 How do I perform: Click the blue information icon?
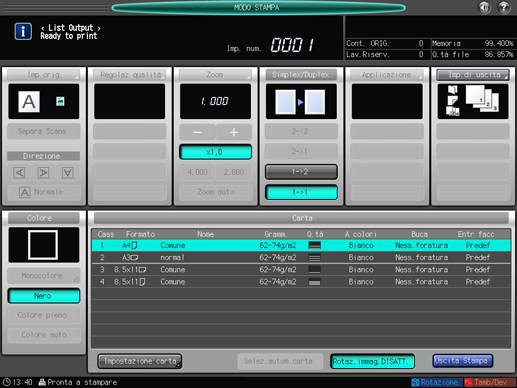(x=23, y=32)
